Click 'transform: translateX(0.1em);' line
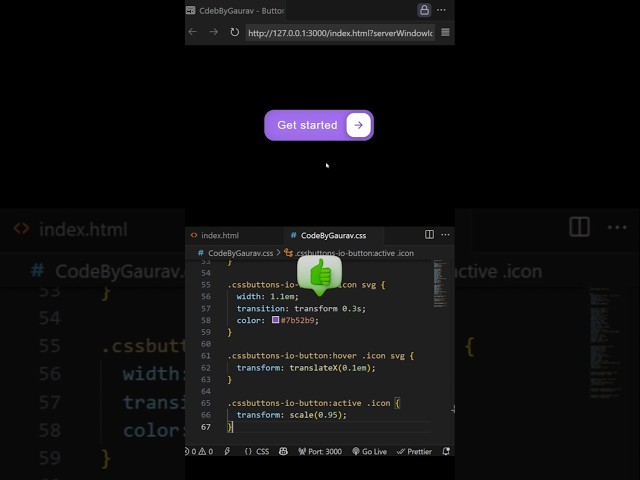640x480 pixels. click(306, 368)
